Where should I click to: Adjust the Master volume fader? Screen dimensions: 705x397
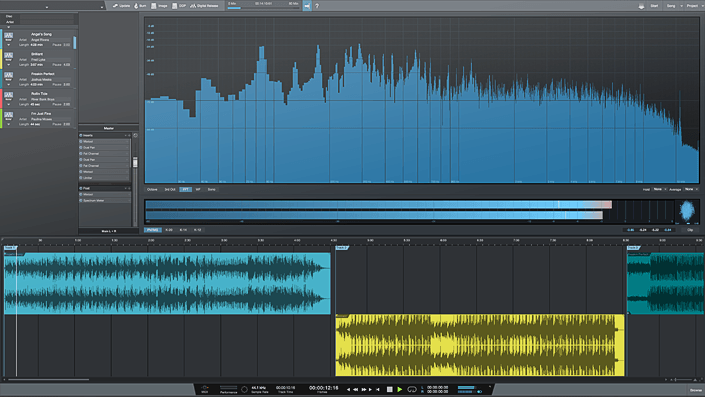(x=135, y=162)
